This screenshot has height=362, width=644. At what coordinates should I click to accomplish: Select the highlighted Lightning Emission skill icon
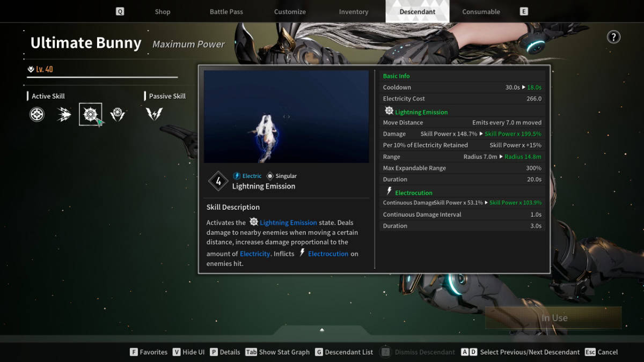click(90, 114)
